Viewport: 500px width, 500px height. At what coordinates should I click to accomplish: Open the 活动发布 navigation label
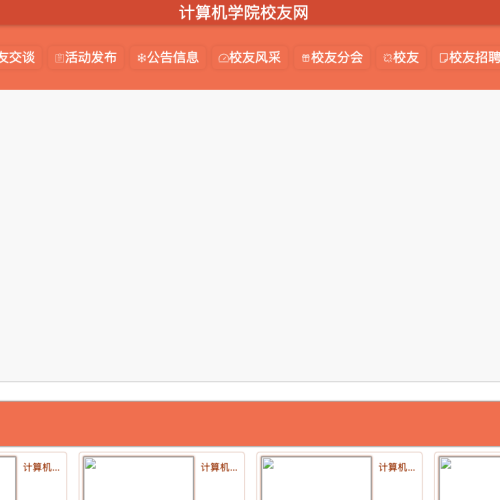(91, 57)
